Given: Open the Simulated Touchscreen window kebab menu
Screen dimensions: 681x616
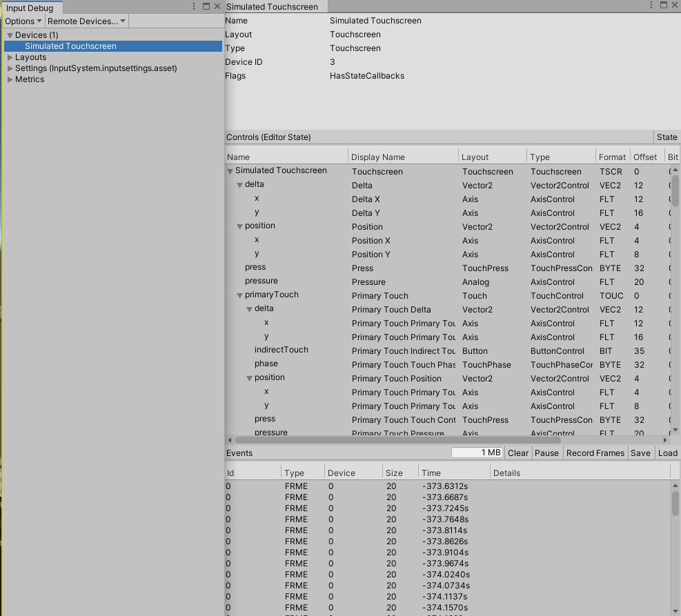Looking at the screenshot, I should point(651,5).
